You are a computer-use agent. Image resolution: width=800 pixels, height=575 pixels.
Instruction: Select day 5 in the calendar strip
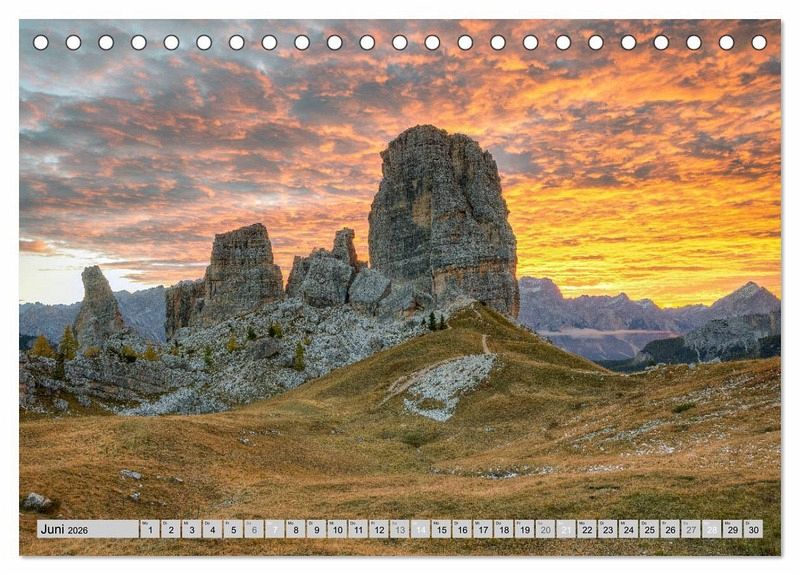click(x=233, y=529)
